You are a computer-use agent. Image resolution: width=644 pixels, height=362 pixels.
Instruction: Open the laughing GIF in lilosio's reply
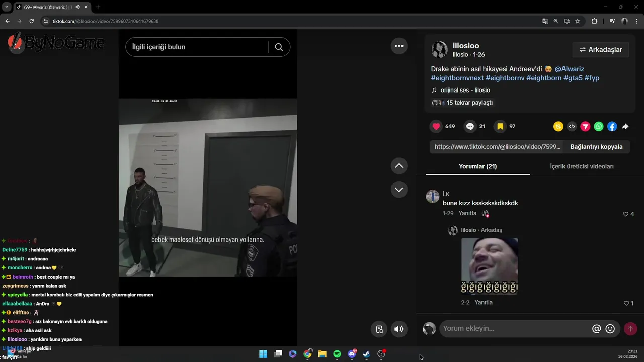490,266
